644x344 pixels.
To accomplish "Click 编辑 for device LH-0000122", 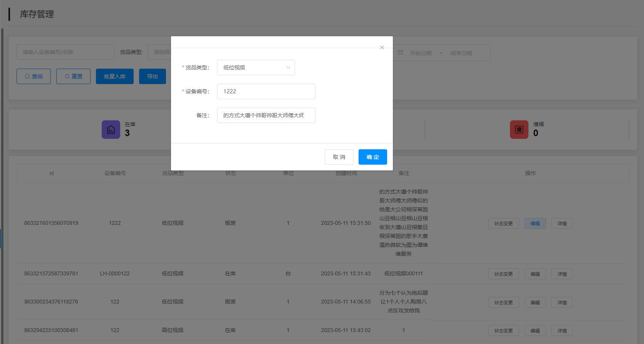I will coord(535,274).
